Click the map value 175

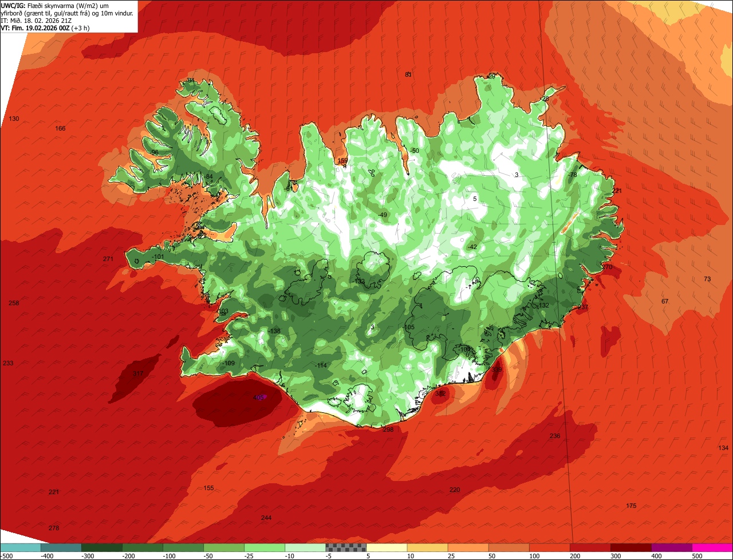[x=630, y=506]
